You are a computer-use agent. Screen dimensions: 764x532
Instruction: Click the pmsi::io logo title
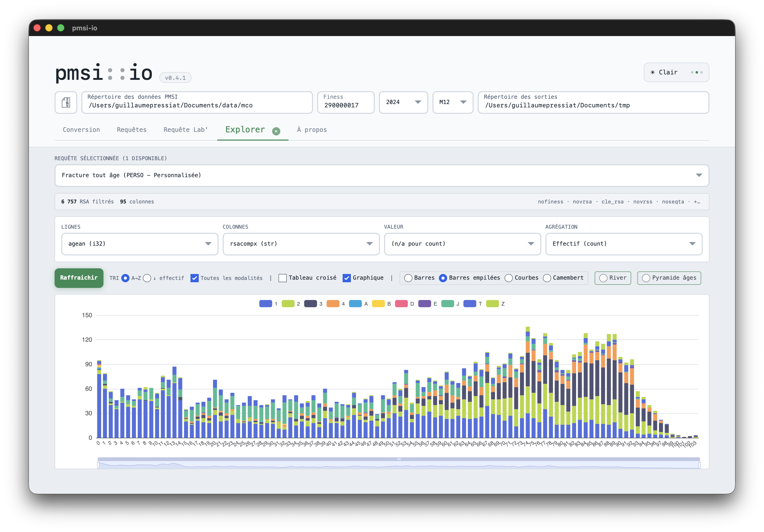[104, 73]
